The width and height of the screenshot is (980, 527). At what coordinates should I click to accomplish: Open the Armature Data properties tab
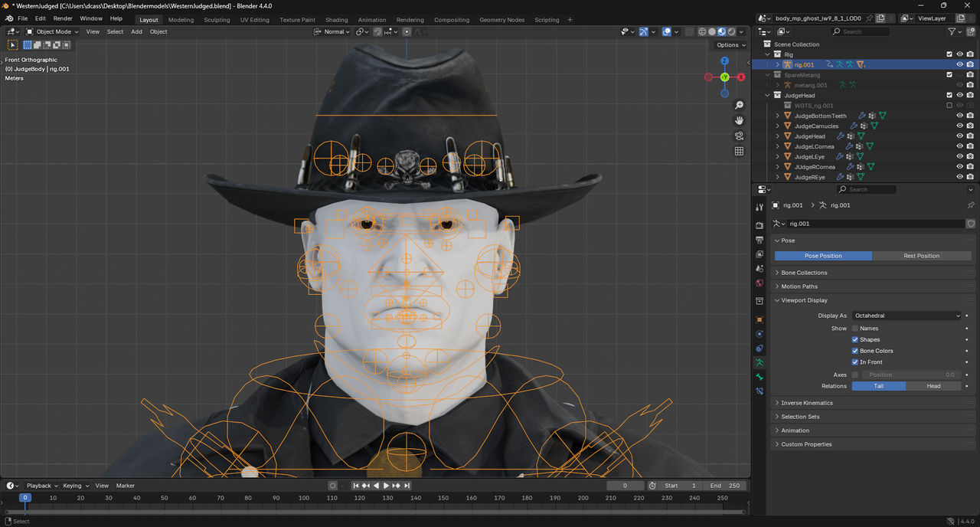tap(759, 362)
